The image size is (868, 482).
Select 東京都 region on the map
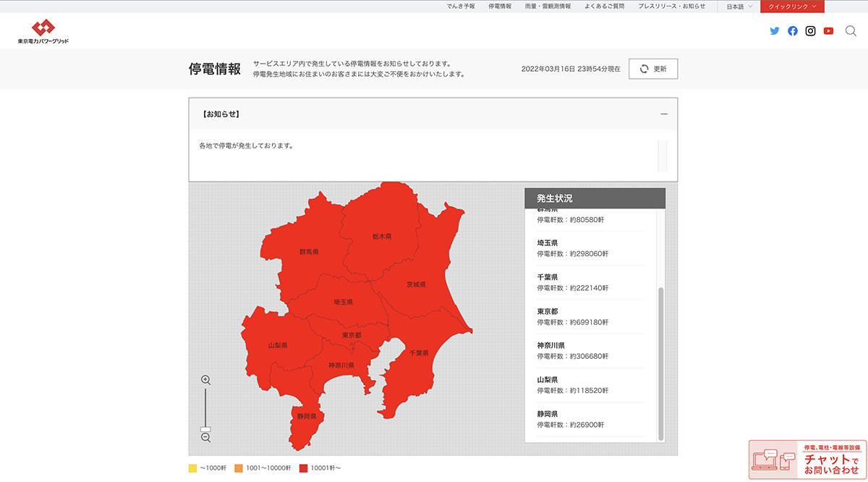(352, 335)
